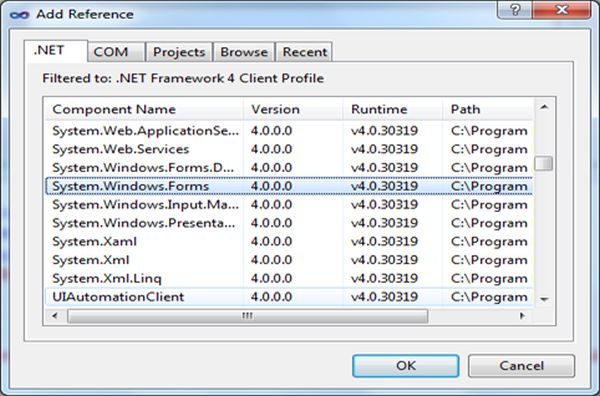Viewport: 600px width, 396px height.
Task: Open the Recent tab
Action: pyautogui.click(x=305, y=52)
